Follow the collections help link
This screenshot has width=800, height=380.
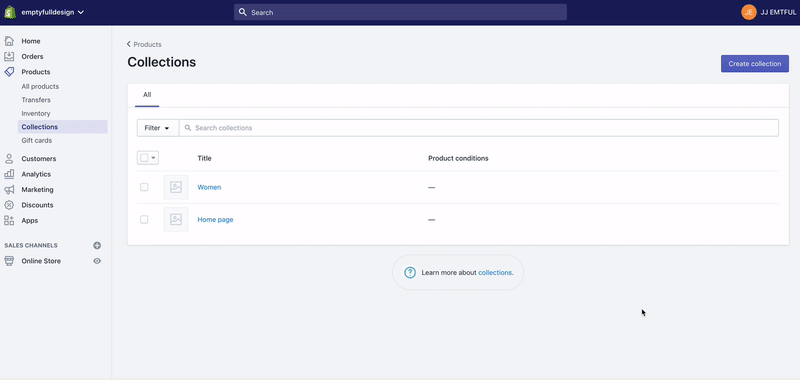click(x=495, y=272)
